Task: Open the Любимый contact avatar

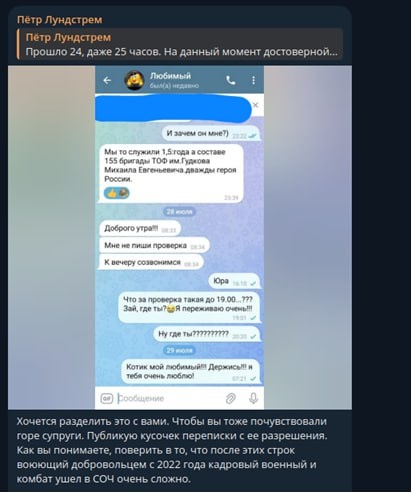Action: tap(134, 80)
